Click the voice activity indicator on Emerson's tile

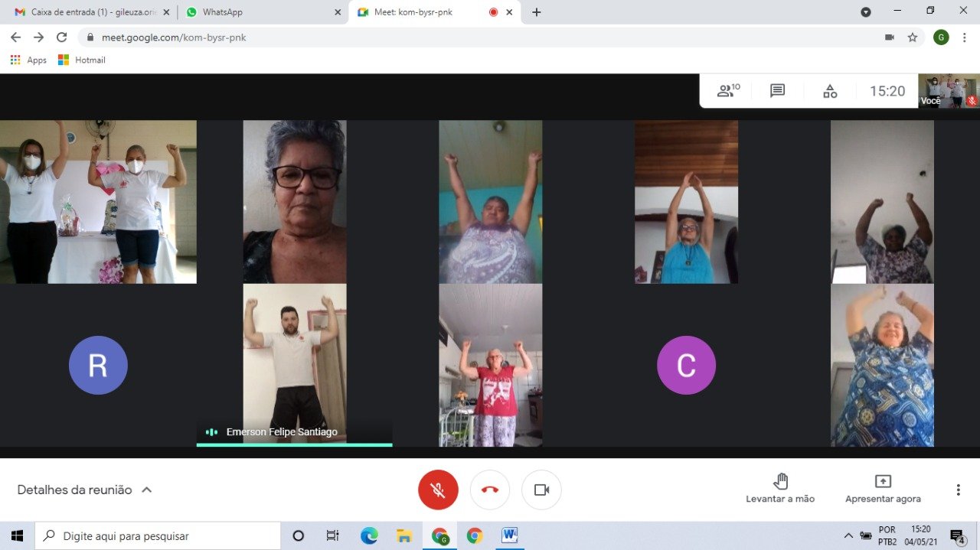click(x=211, y=431)
